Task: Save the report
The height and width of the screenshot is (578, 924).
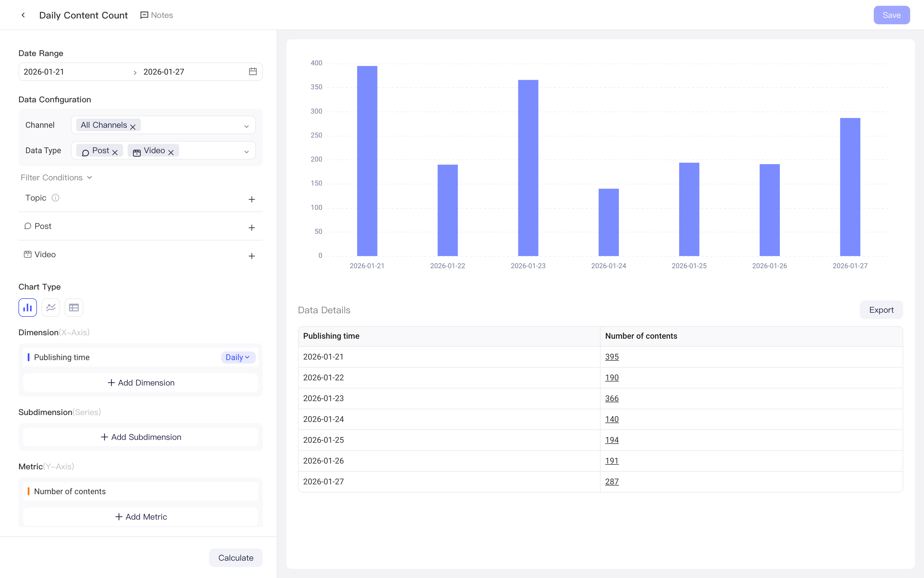Action: (892, 15)
